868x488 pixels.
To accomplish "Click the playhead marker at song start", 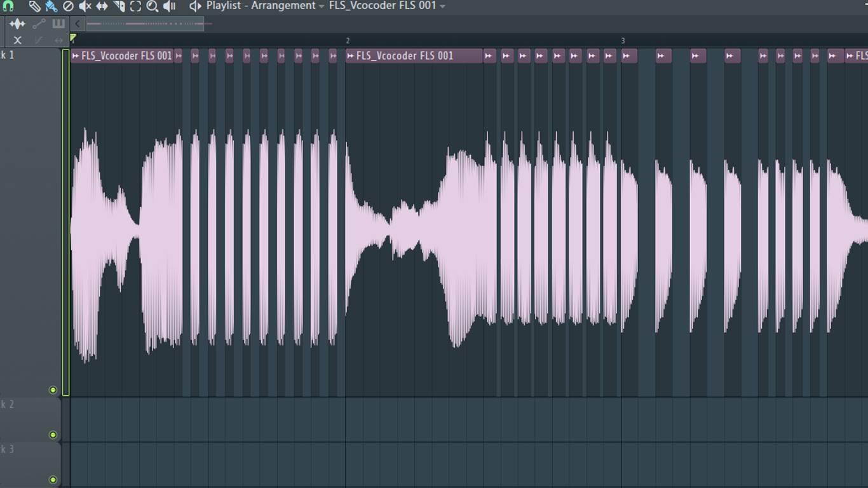I will pos(73,39).
